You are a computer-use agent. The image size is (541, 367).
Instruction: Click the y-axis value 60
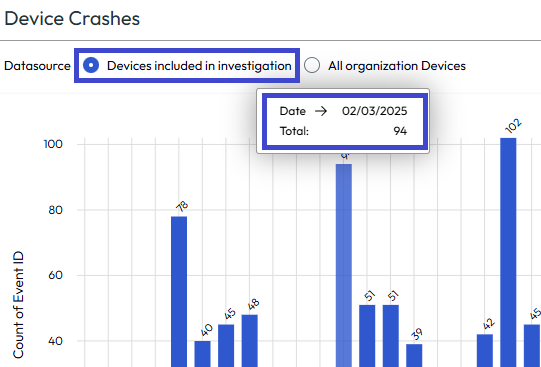[x=56, y=275]
